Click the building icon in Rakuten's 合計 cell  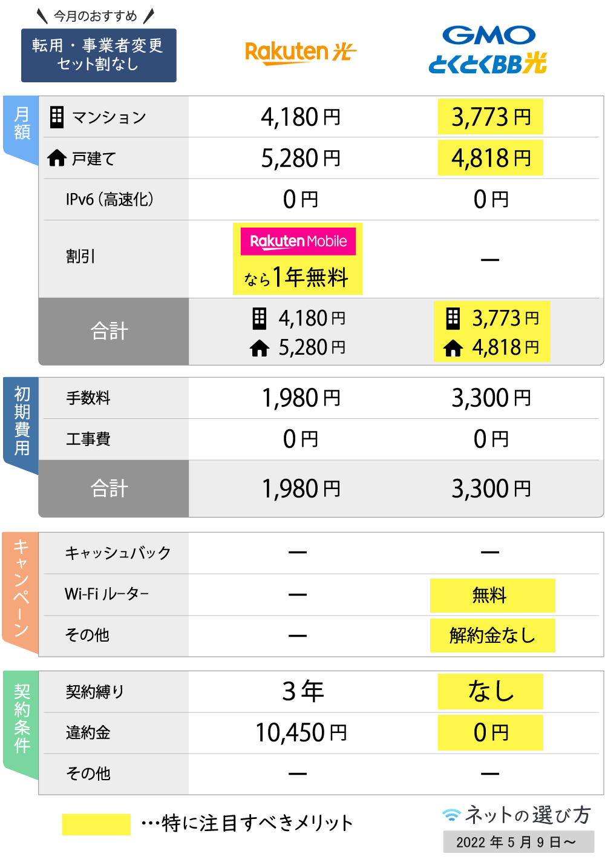point(260,318)
